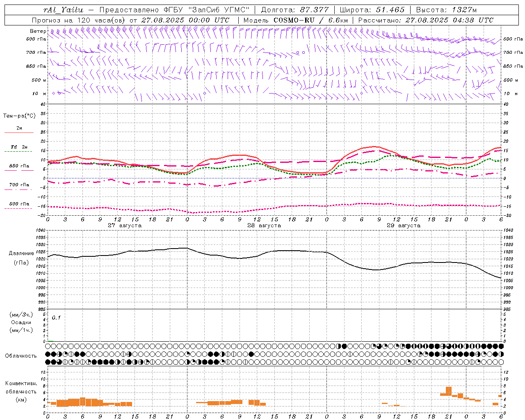Click the (мм/3ч.) precipitation unit label

pos(21,315)
